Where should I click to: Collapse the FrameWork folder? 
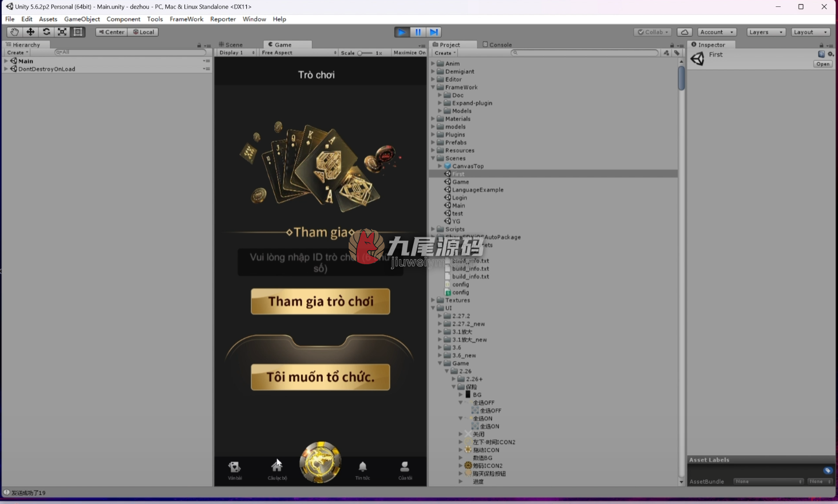[x=434, y=88]
